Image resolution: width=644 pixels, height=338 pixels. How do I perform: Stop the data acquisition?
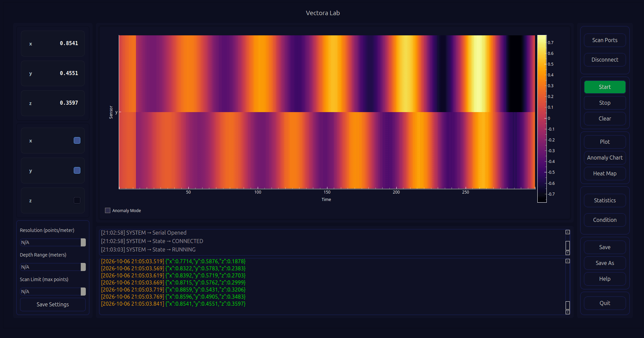point(605,103)
